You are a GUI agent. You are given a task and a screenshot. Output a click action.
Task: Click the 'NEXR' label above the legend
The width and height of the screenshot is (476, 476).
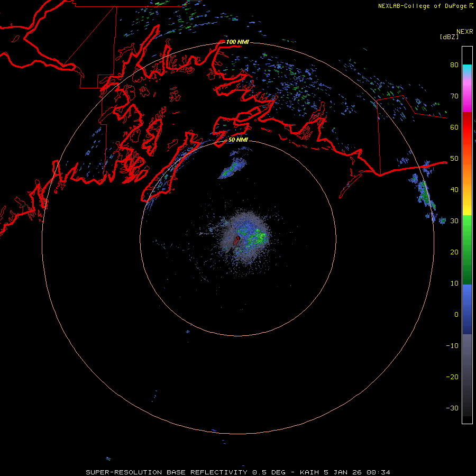tap(464, 32)
